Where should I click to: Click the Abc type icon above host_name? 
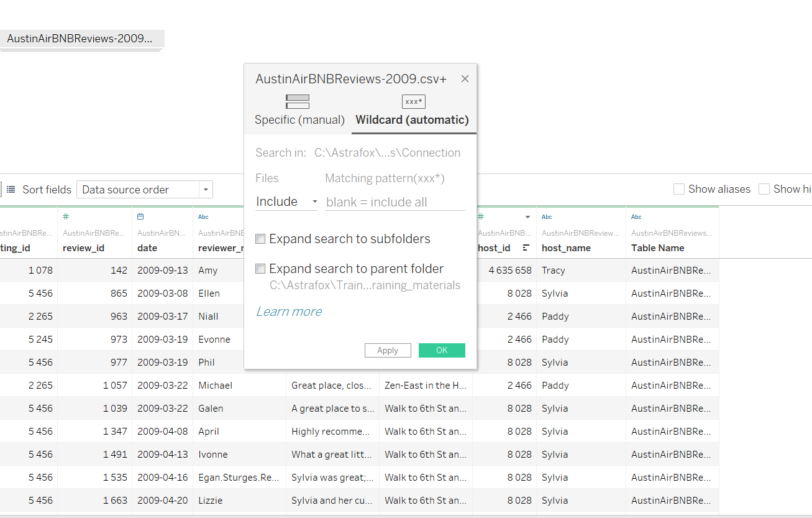(547, 217)
